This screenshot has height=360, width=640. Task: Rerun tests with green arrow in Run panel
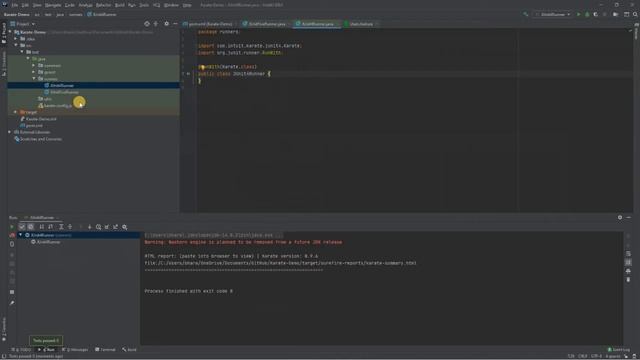(12, 227)
